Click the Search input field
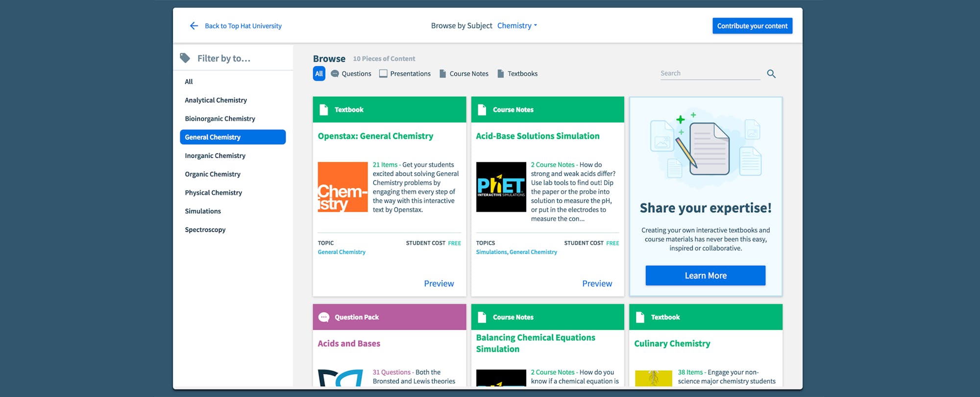 (x=710, y=74)
